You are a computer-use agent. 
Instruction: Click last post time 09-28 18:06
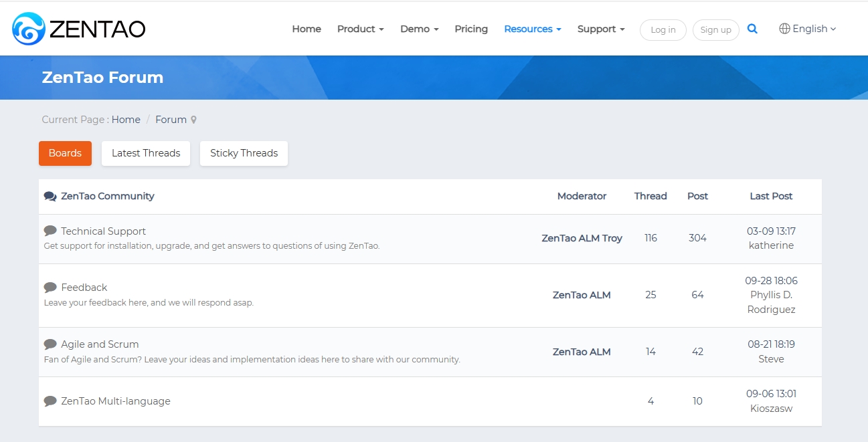tap(771, 281)
